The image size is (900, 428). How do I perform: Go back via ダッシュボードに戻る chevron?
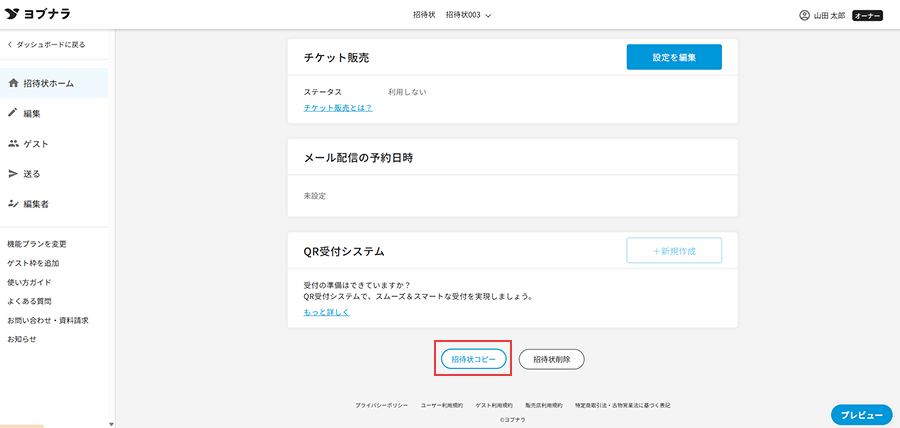point(10,44)
